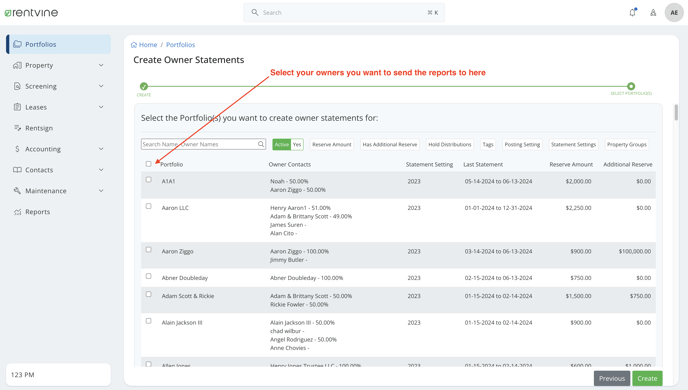The width and height of the screenshot is (688, 390).
Task: Click the magnifier icon in portfolio search field
Action: click(x=261, y=144)
